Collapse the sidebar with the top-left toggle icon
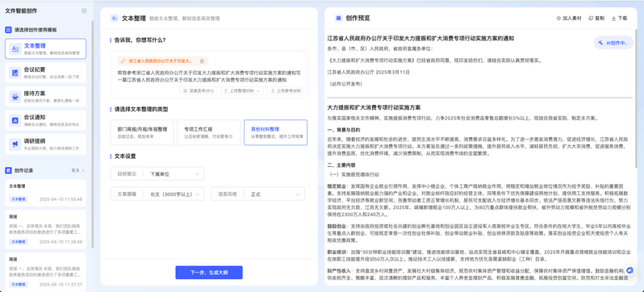 (x=84, y=11)
